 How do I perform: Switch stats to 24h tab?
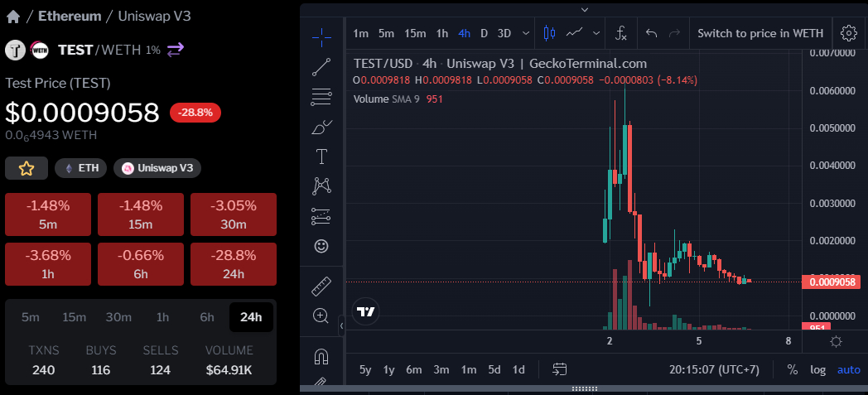[x=251, y=317]
